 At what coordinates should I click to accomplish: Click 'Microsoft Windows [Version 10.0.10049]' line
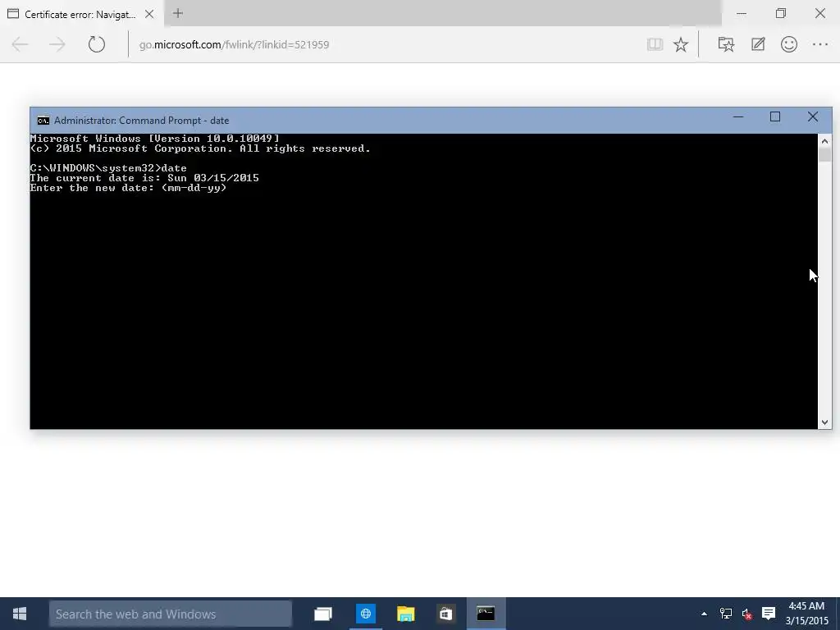pos(155,139)
